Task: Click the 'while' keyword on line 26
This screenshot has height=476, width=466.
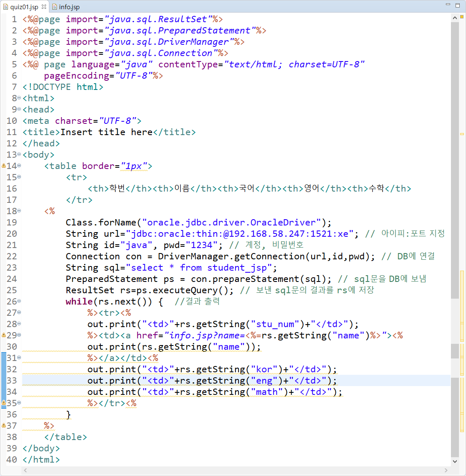Action: coord(79,302)
